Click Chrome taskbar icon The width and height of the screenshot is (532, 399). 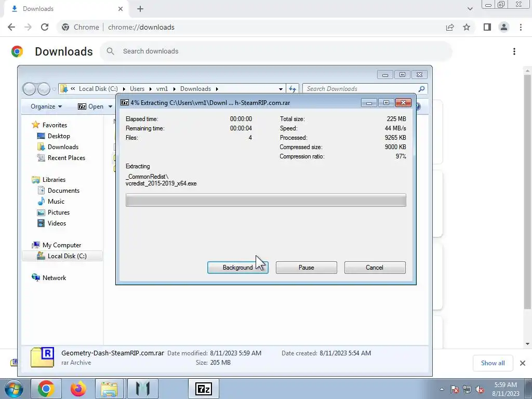pos(46,389)
